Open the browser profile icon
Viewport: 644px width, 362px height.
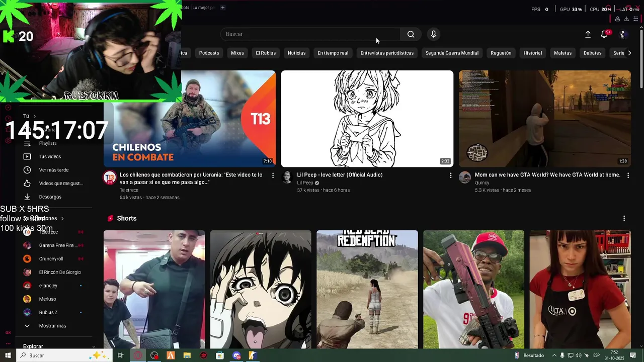coord(617,19)
